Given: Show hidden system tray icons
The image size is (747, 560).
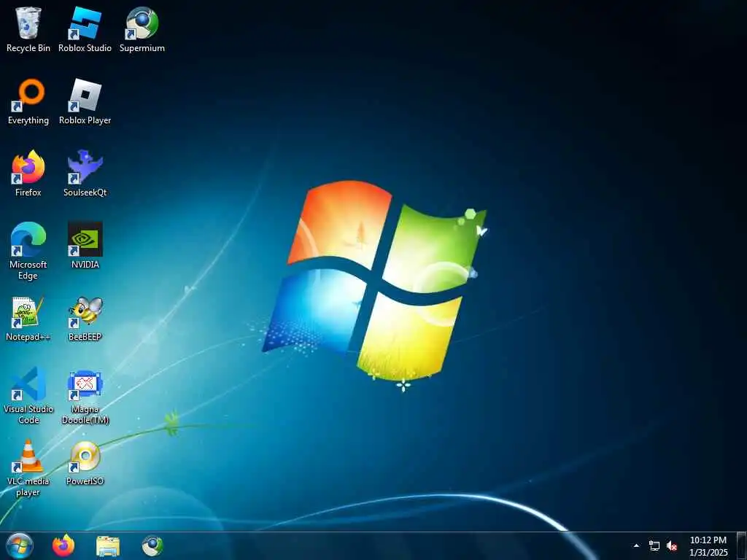Looking at the screenshot, I should point(636,545).
